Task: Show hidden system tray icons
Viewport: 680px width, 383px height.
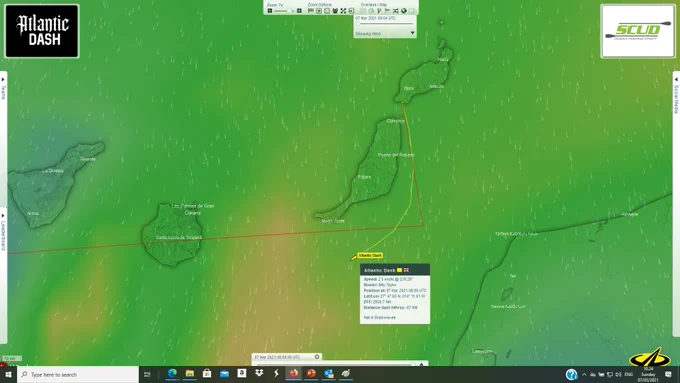Action: 584,374
